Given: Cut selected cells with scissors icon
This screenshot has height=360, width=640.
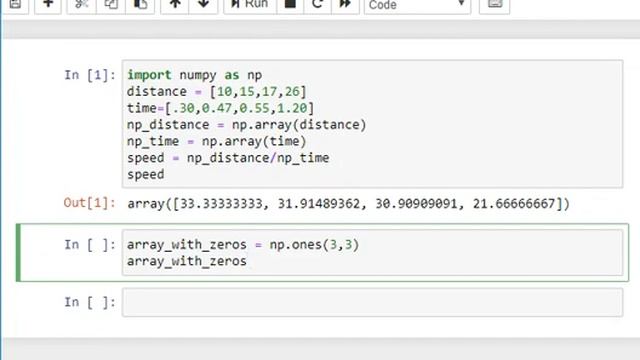Looking at the screenshot, I should pyautogui.click(x=82, y=5).
